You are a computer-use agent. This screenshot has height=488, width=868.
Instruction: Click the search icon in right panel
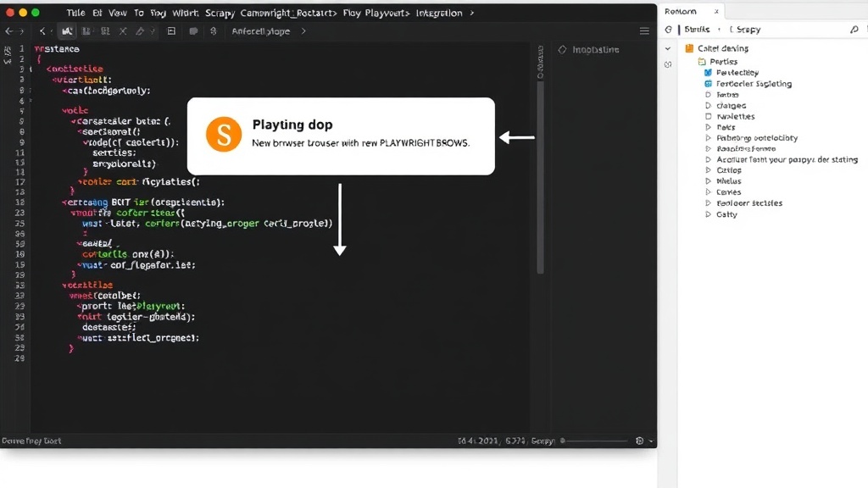pyautogui.click(x=854, y=30)
